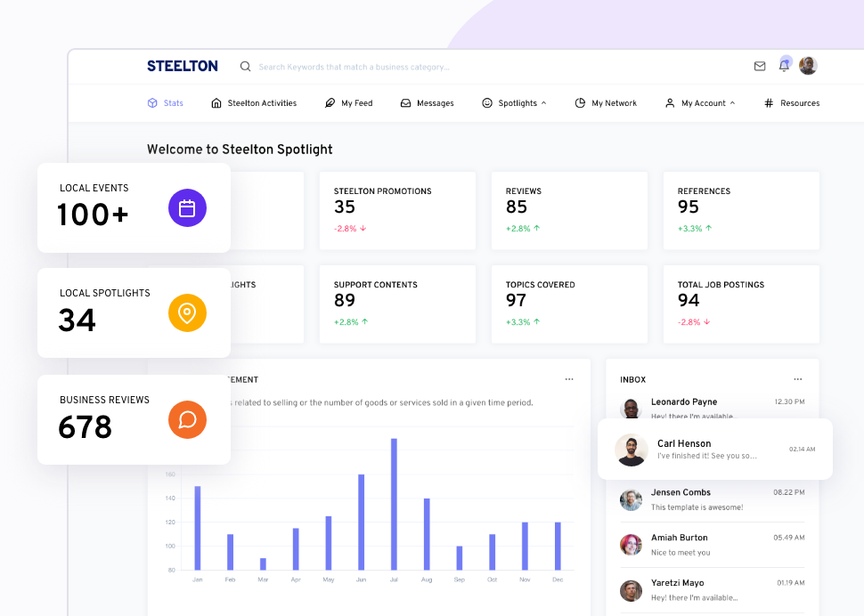Click the Welcome to Steelton Spotlight heading
The image size is (864, 616).
click(x=240, y=150)
